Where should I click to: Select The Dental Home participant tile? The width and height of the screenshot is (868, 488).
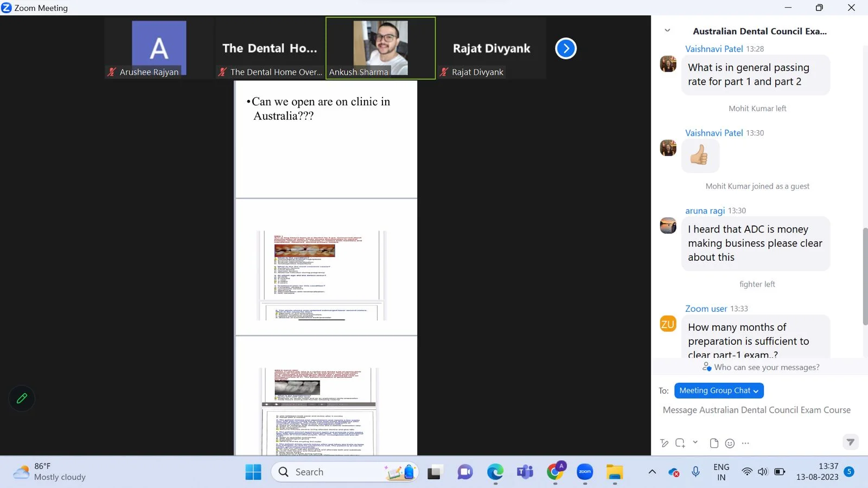pyautogui.click(x=270, y=48)
